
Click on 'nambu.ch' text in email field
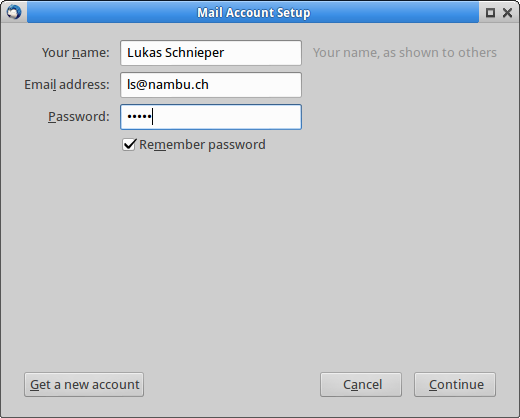(178, 85)
